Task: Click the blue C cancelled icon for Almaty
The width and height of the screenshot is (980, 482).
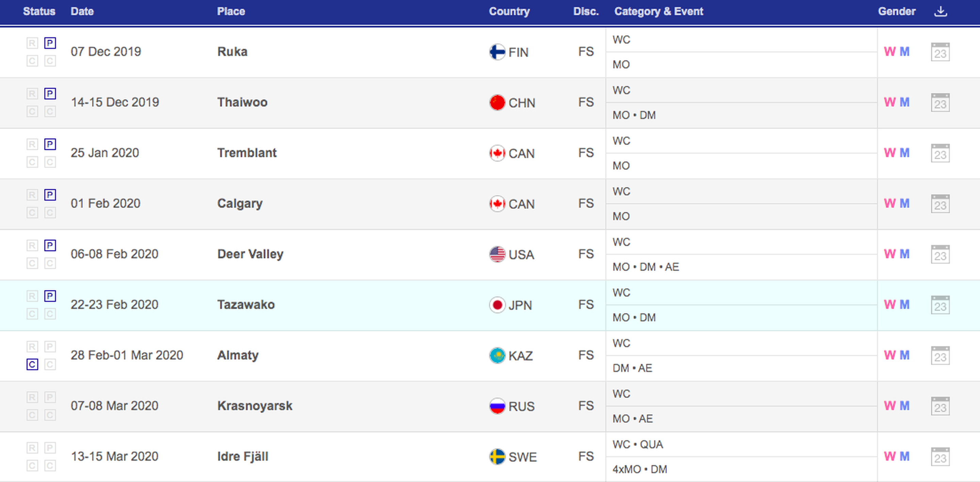Action: pos(32,364)
